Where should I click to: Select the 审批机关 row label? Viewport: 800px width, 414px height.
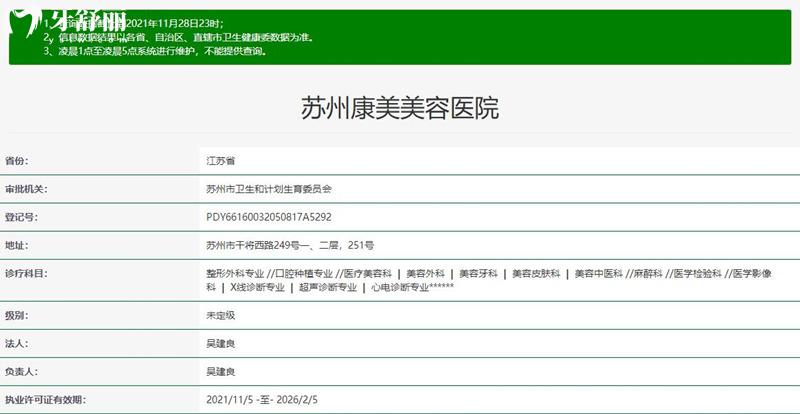click(x=27, y=188)
